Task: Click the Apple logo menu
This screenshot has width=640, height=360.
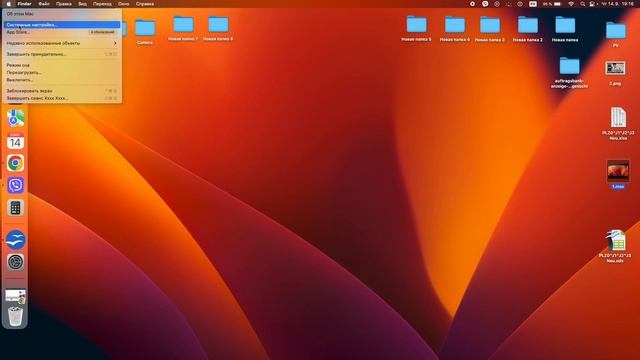Action: pos(8,4)
